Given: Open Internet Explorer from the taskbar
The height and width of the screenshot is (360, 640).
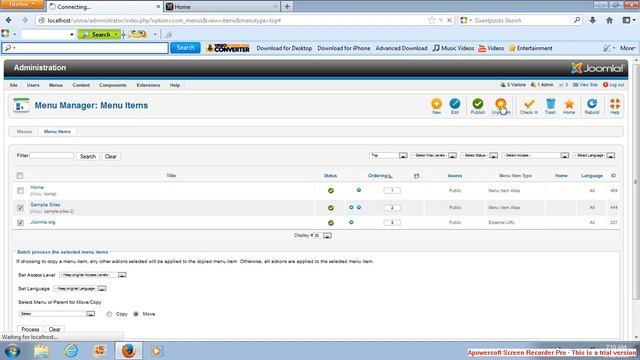Looking at the screenshot, I should [x=71, y=351].
